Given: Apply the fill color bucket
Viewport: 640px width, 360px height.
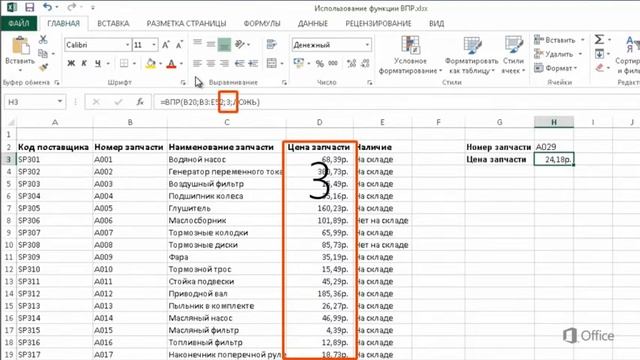Looking at the screenshot, I should pos(151,63).
